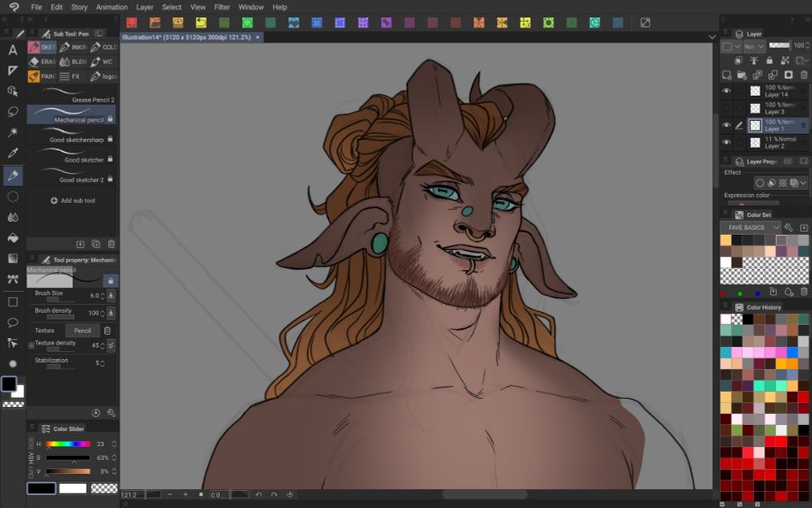The height and width of the screenshot is (508, 812).
Task: Open the Help menu
Action: [x=279, y=7]
